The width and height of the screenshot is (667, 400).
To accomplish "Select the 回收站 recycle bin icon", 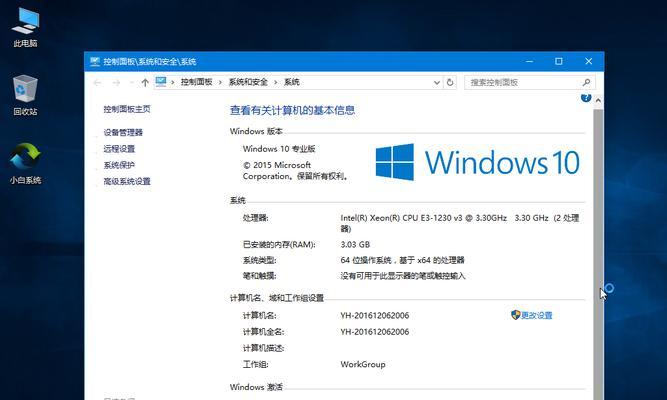I will [x=25, y=95].
